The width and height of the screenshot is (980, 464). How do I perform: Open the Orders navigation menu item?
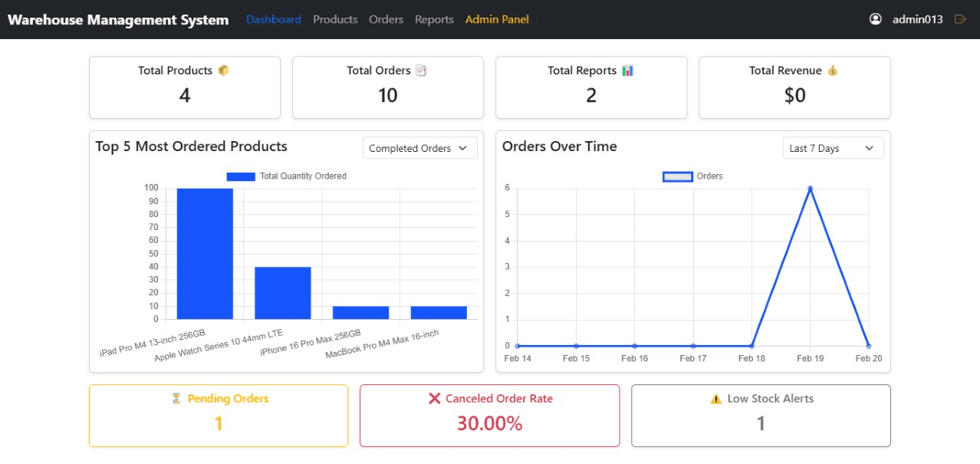click(x=386, y=19)
